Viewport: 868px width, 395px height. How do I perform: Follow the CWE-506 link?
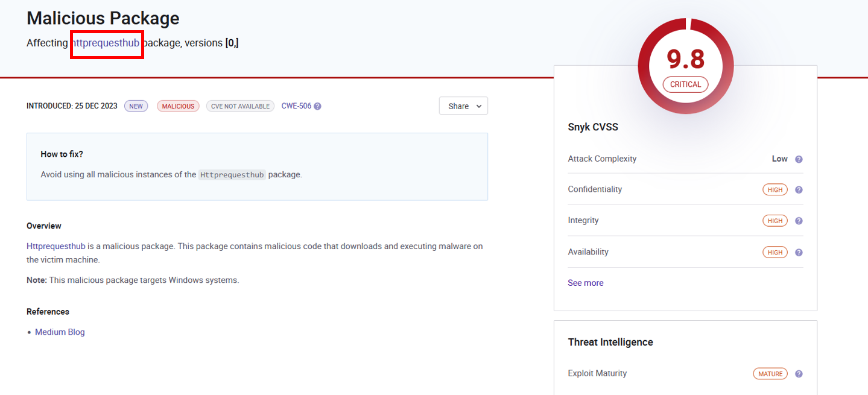[296, 106]
